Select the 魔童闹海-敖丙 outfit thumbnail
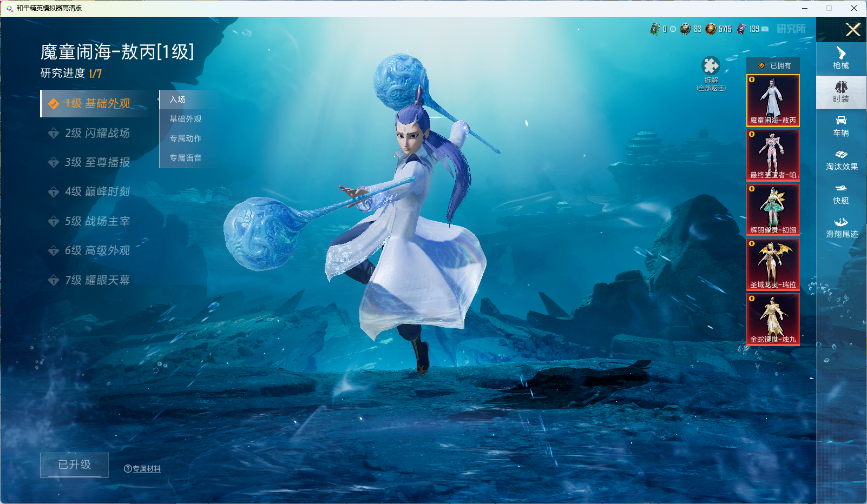The height and width of the screenshot is (504, 867). click(x=773, y=100)
